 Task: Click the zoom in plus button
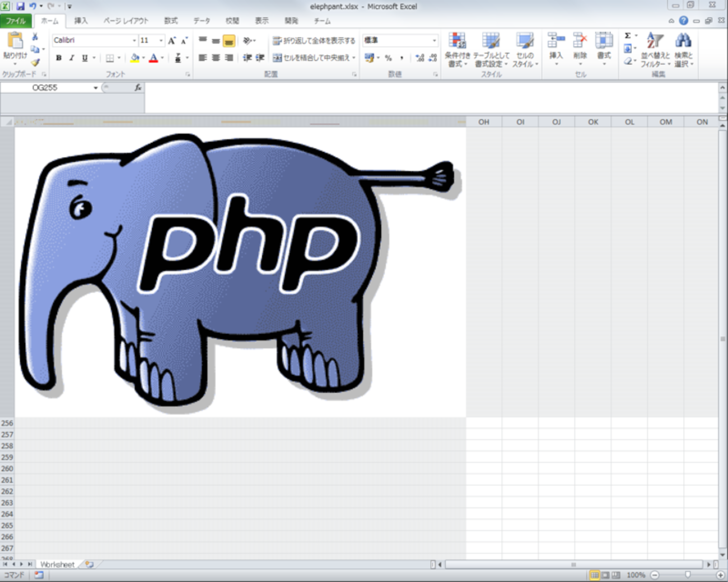click(x=721, y=575)
